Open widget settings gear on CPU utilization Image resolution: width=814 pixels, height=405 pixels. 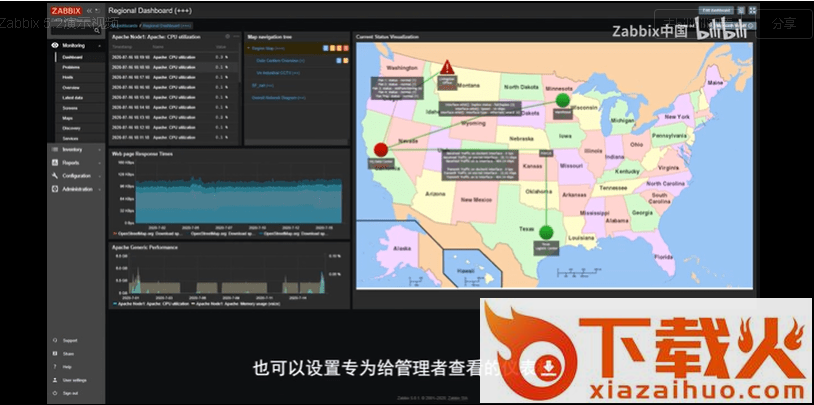227,36
